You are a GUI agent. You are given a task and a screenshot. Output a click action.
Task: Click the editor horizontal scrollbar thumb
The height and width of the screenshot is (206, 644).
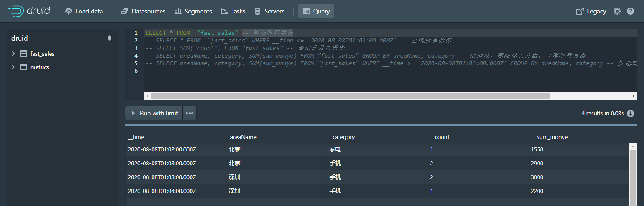pyautogui.click(x=351, y=96)
